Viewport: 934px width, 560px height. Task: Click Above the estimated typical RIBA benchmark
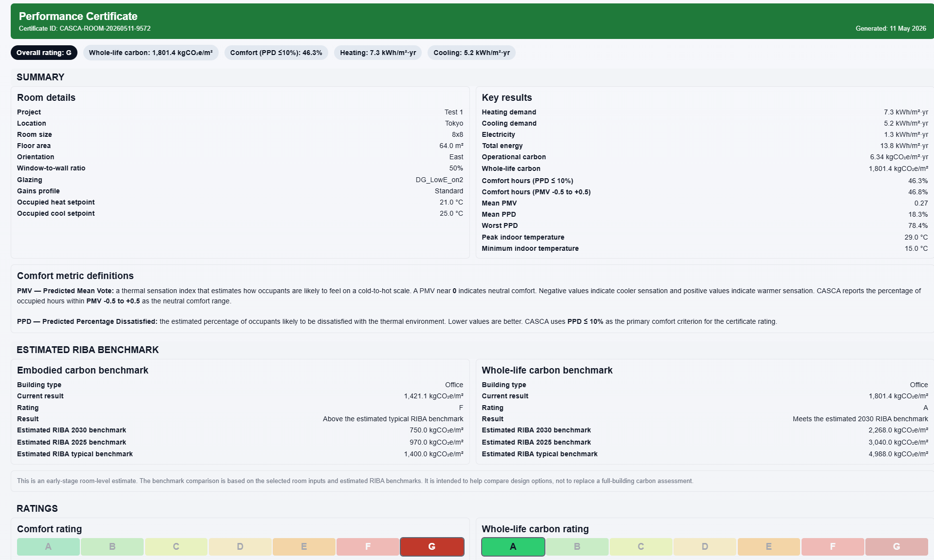pyautogui.click(x=393, y=419)
